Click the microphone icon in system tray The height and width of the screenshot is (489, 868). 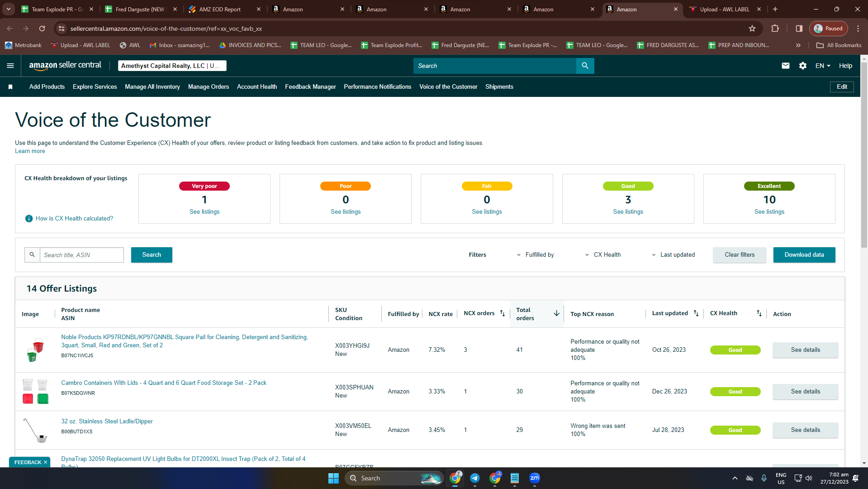(764, 478)
